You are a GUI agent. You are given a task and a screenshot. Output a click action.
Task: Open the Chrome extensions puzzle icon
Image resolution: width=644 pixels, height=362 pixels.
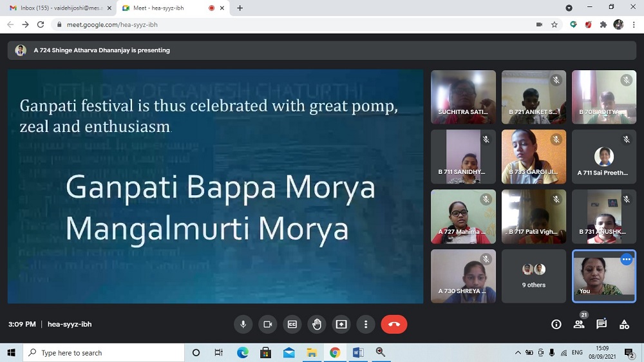[x=603, y=24]
